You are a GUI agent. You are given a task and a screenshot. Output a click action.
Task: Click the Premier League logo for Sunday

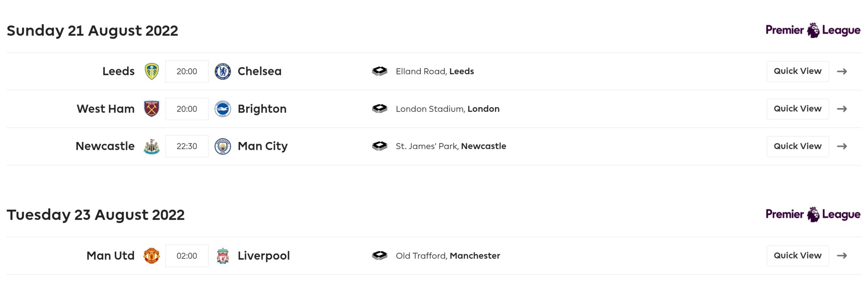coord(813,30)
